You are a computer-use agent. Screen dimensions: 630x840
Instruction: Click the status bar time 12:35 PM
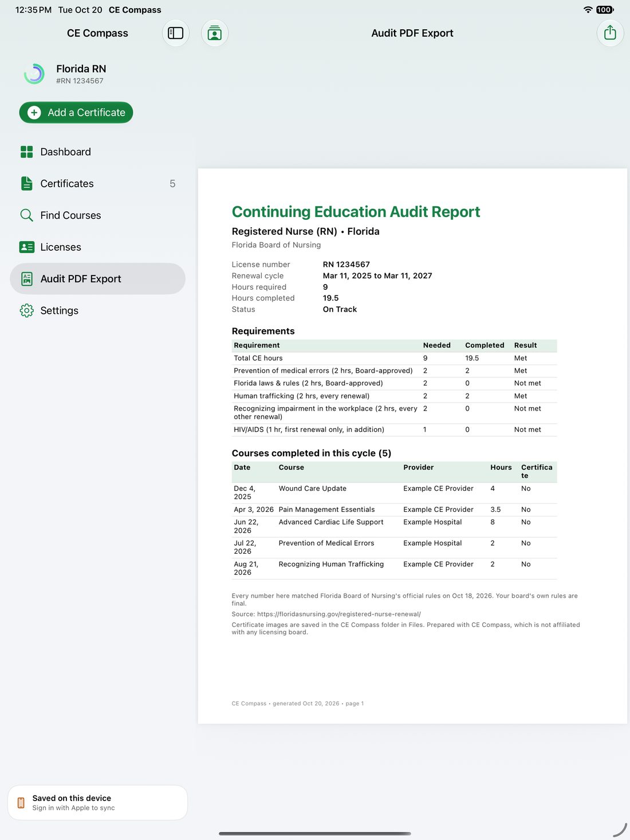(33, 10)
